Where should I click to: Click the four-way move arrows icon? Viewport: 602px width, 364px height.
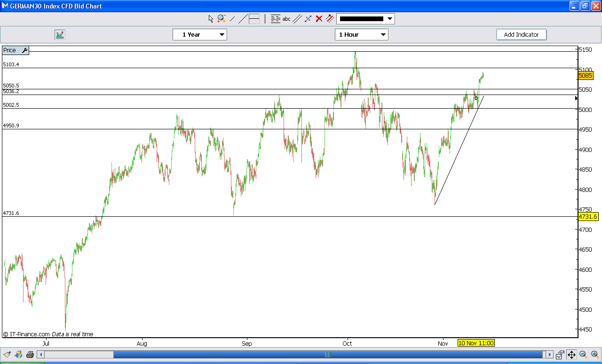click(x=571, y=355)
